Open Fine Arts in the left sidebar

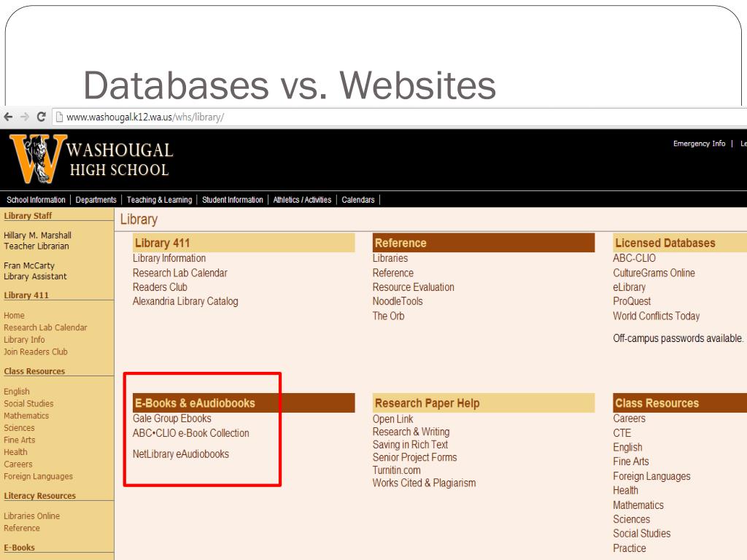[x=19, y=440]
